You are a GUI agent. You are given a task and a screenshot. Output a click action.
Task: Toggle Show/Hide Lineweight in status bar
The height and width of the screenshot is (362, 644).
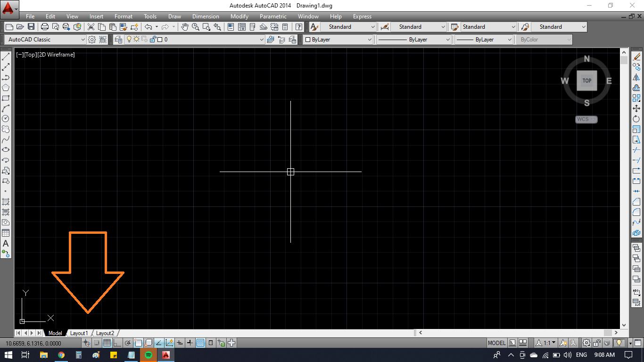pos(190,343)
